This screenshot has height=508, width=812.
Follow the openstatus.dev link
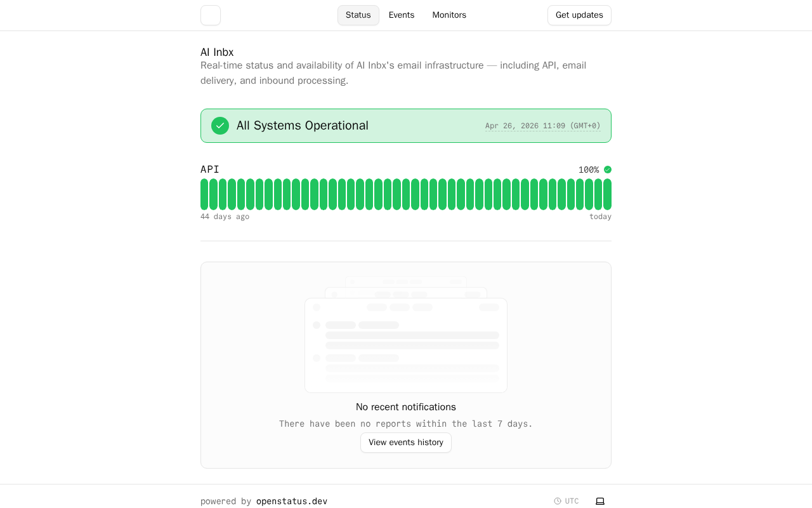292,501
